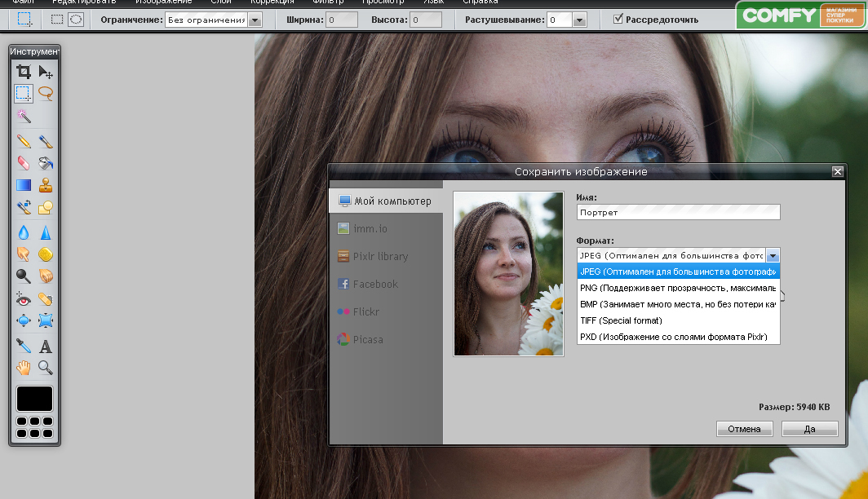Close the Сохранить изображение dialog
Screen dimensions: 868x499
point(838,171)
